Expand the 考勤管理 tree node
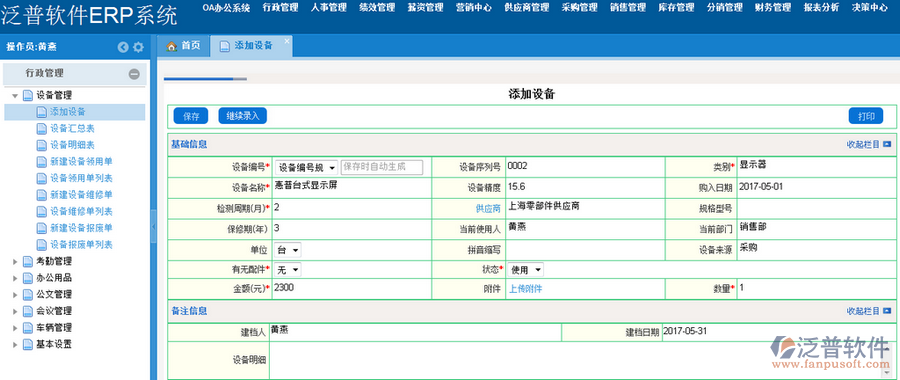 tap(15, 262)
